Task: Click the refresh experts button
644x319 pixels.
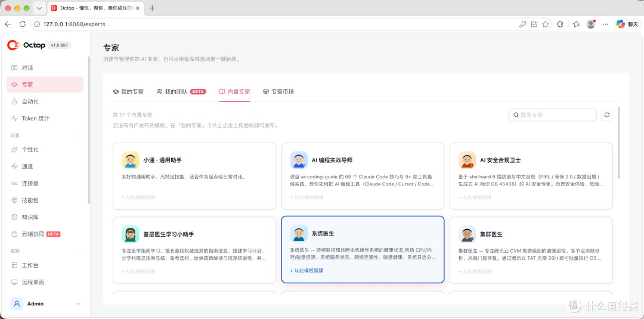Action: [x=607, y=115]
